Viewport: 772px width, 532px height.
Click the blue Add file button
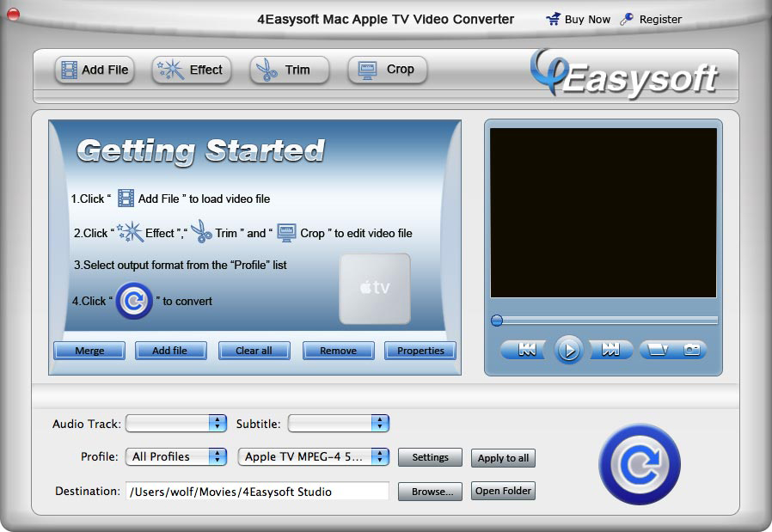click(x=170, y=351)
